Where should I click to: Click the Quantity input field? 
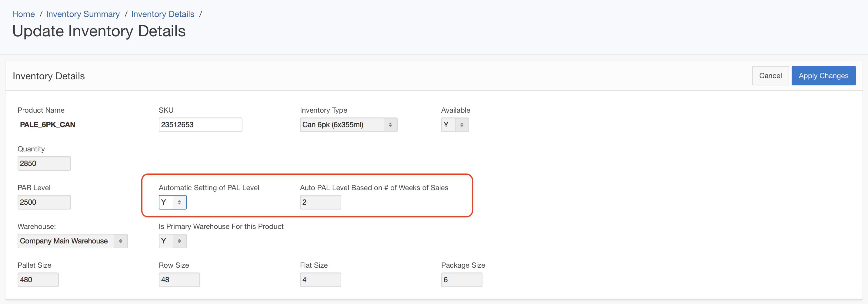click(44, 164)
